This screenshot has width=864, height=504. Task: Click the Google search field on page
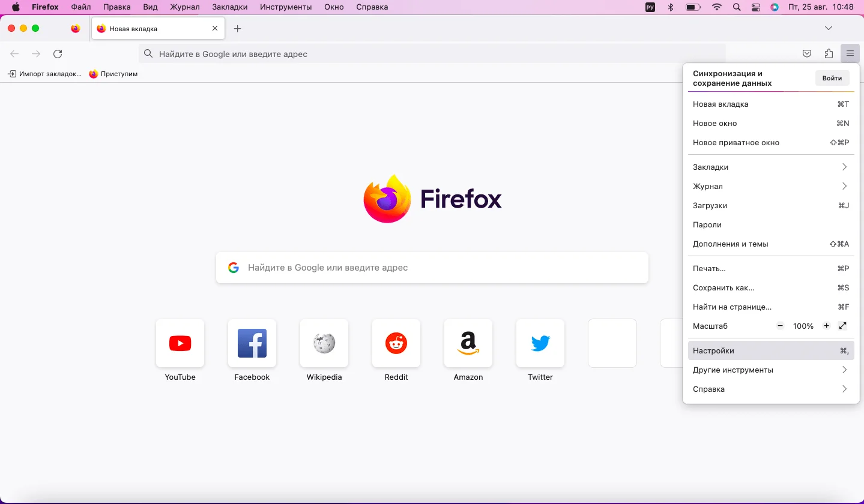click(x=432, y=268)
